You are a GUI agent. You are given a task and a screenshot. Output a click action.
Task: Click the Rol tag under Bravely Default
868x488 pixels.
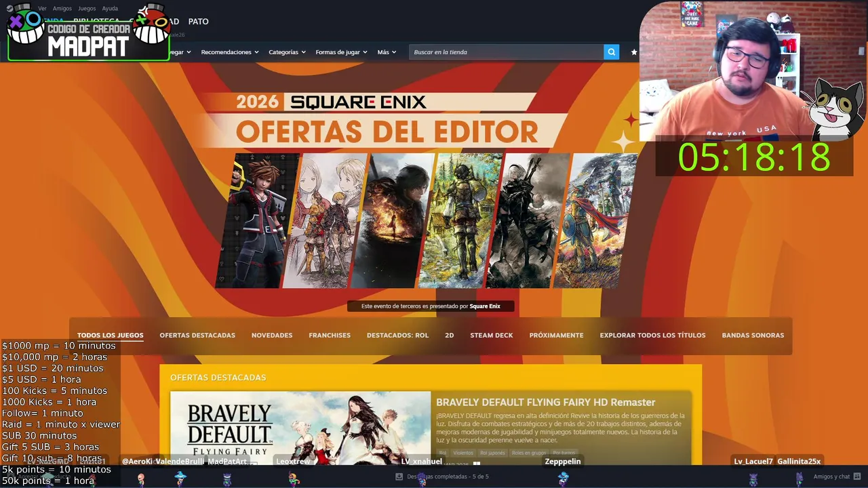pyautogui.click(x=443, y=453)
